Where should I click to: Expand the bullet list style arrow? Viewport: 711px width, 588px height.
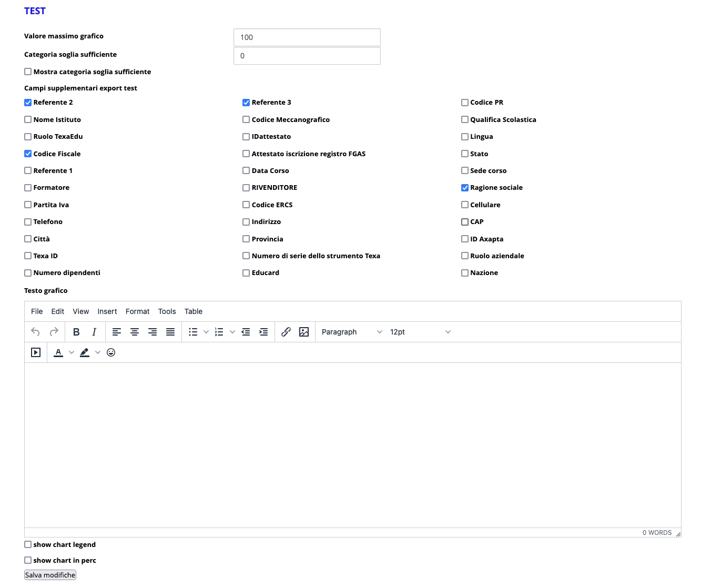206,332
